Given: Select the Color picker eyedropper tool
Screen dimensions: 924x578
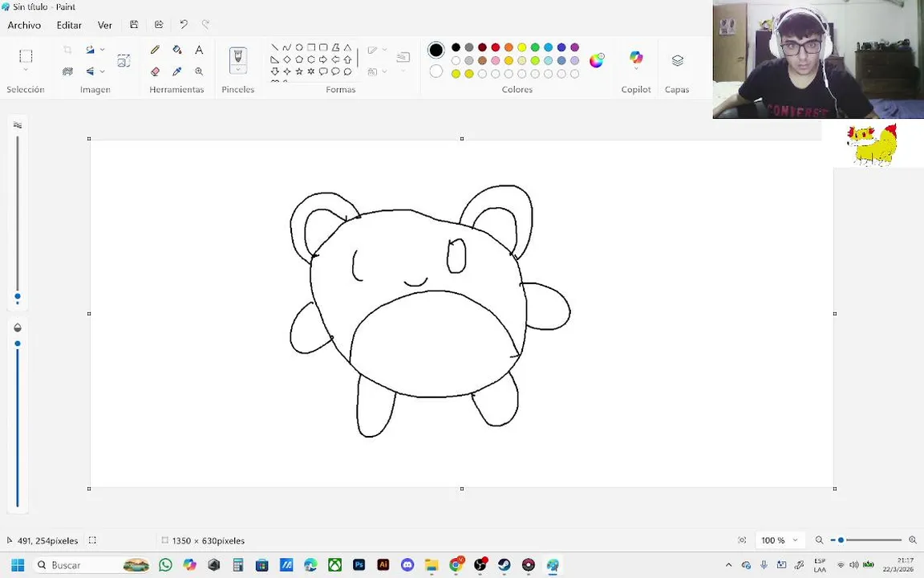Looking at the screenshot, I should 176,71.
